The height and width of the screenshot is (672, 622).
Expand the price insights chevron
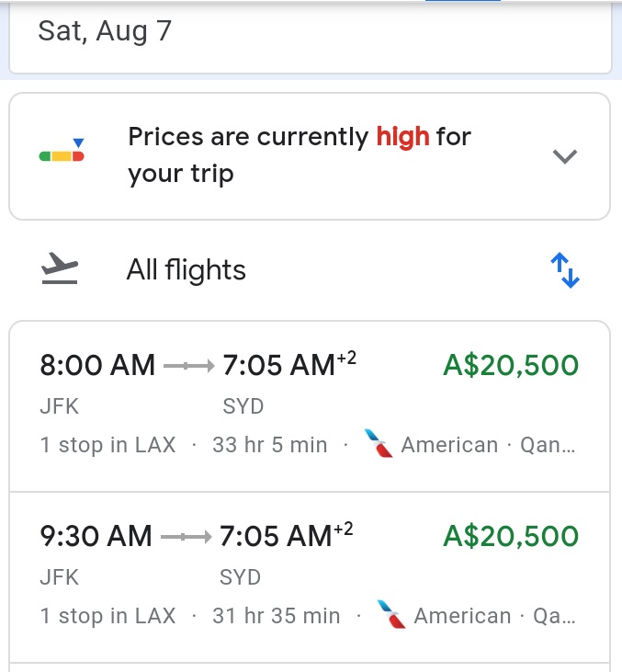point(564,156)
